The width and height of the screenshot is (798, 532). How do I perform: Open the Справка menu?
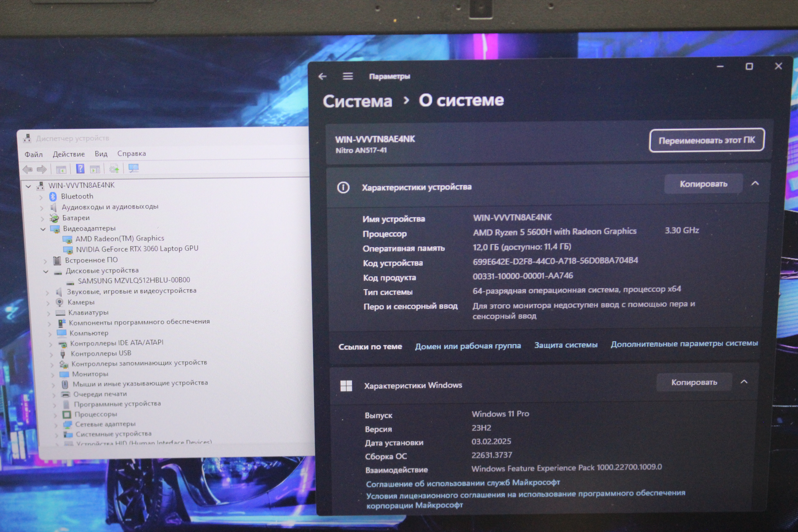(x=131, y=154)
